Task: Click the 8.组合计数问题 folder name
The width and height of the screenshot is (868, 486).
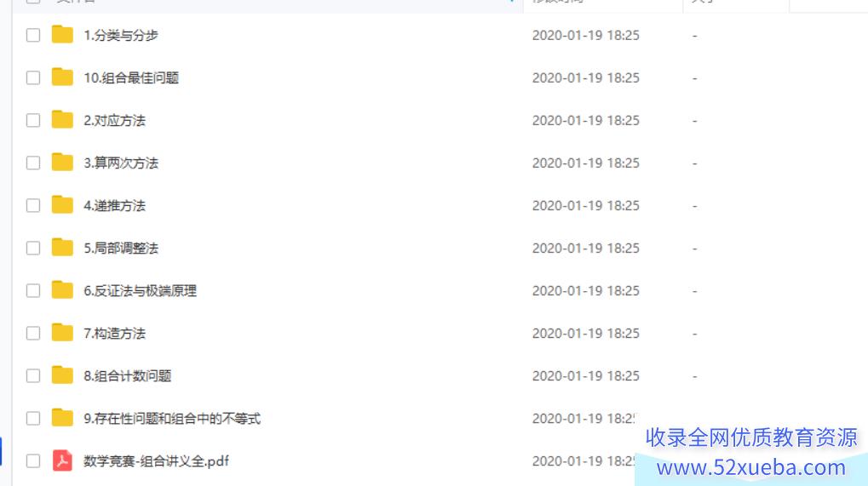Action: (x=127, y=376)
